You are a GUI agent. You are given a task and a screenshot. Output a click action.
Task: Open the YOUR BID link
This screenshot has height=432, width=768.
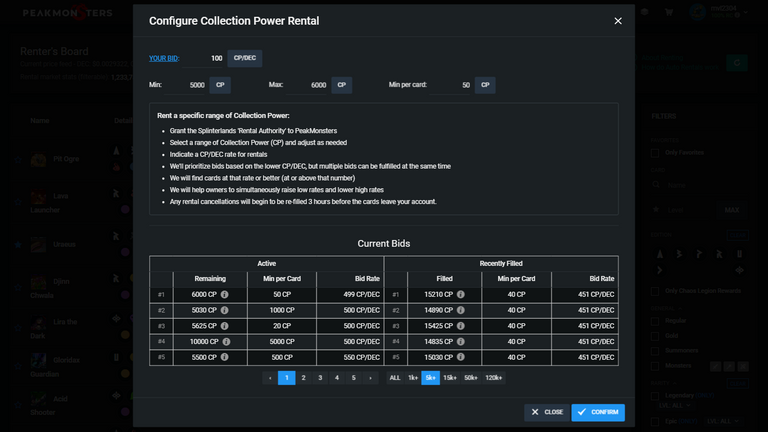[164, 58]
